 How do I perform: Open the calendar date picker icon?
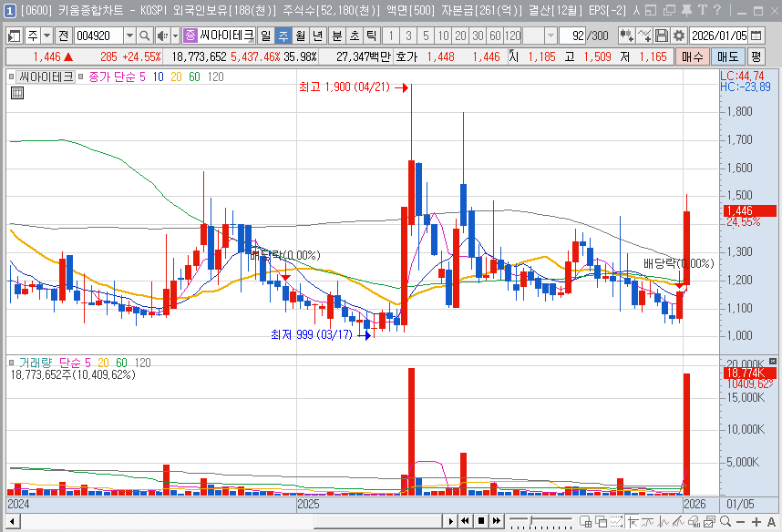[x=756, y=36]
